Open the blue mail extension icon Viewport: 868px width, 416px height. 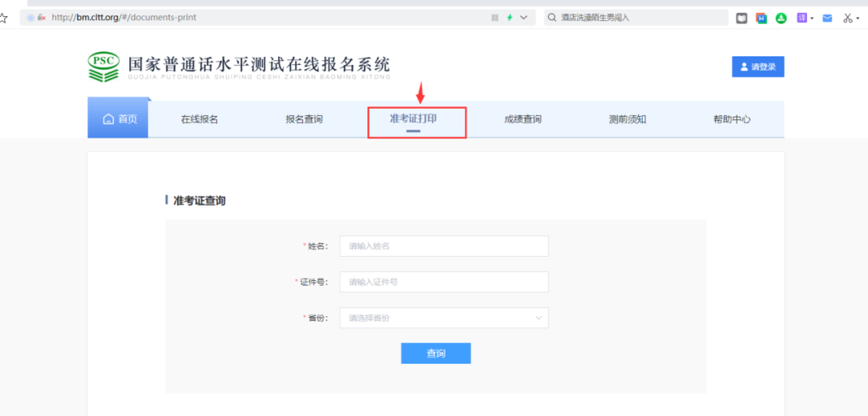click(828, 19)
